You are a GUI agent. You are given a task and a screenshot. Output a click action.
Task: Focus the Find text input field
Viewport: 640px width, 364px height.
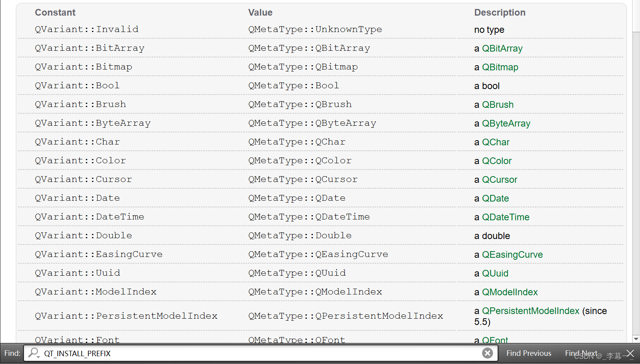[260, 353]
